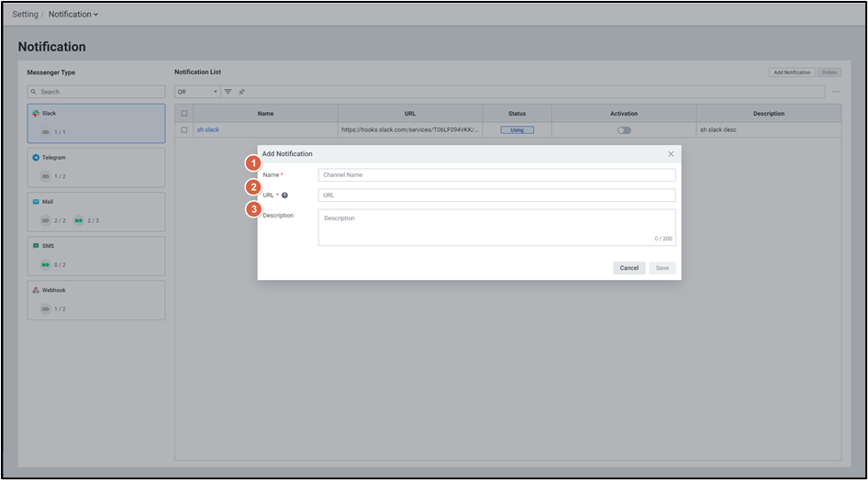Click the Description text area

(497, 228)
